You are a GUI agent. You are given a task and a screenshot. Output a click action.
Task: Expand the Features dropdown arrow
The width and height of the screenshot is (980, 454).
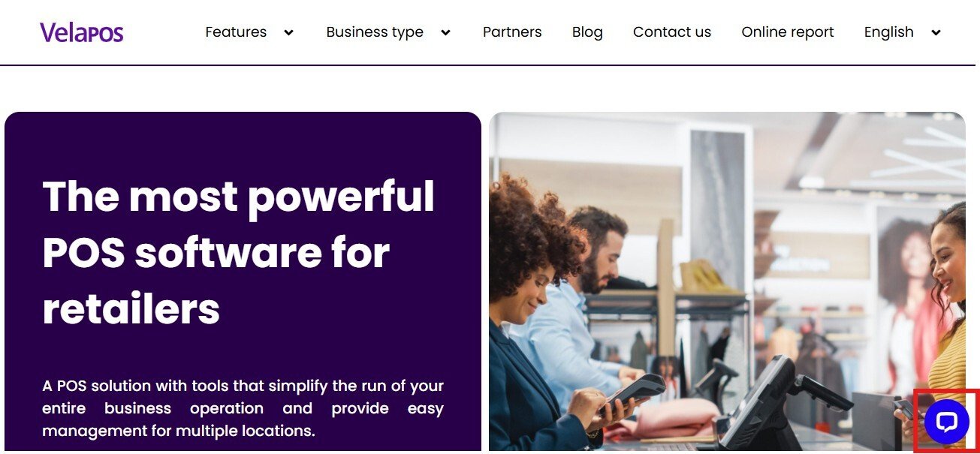pos(288,32)
